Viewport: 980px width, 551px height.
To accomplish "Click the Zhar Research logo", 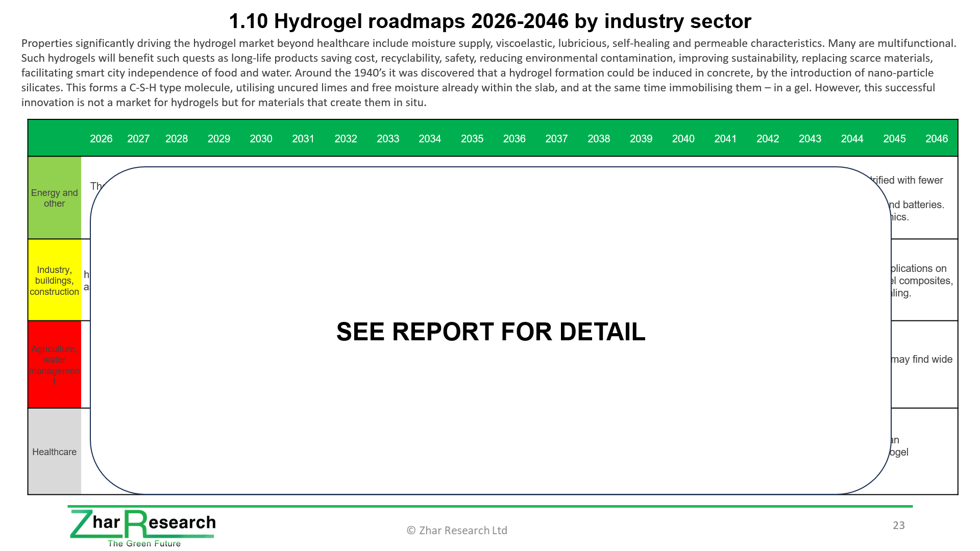I will (142, 524).
